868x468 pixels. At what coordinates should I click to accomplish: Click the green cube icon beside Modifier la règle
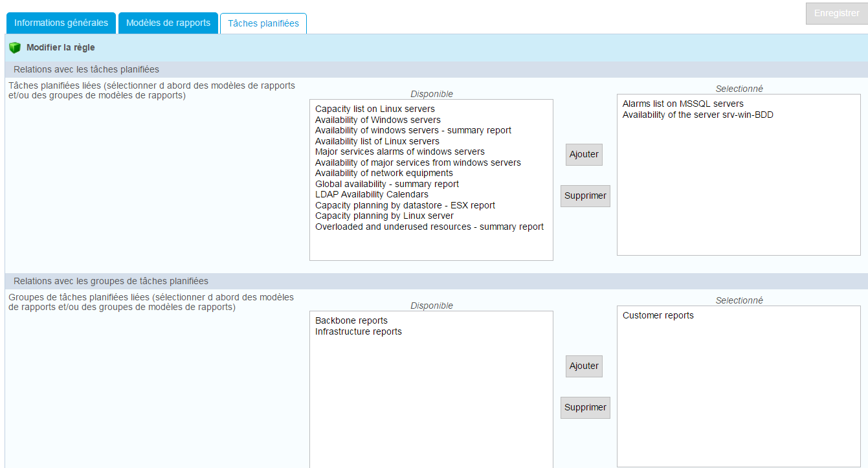click(x=15, y=48)
